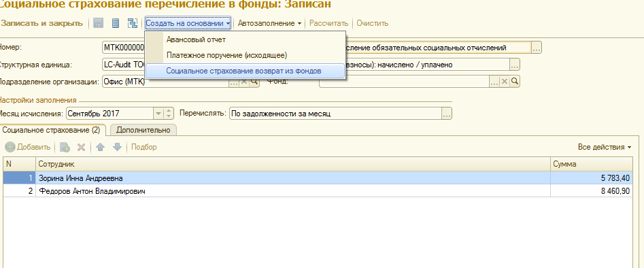Click the Сумма column header
The height and width of the screenshot is (268, 644).
pos(591,164)
